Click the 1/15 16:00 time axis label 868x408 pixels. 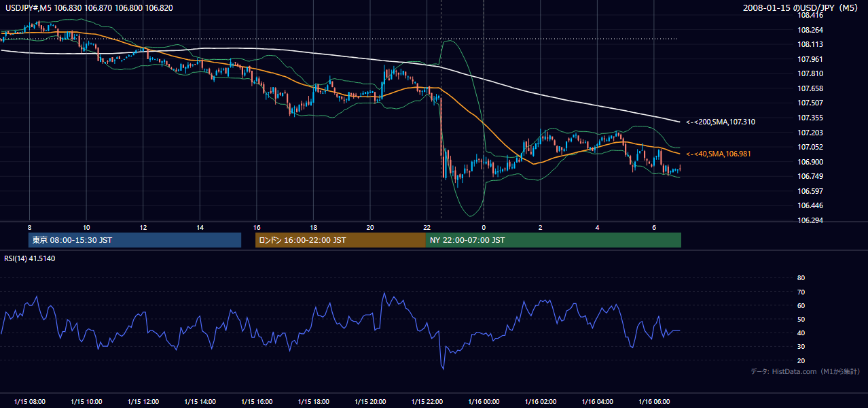pyautogui.click(x=256, y=402)
